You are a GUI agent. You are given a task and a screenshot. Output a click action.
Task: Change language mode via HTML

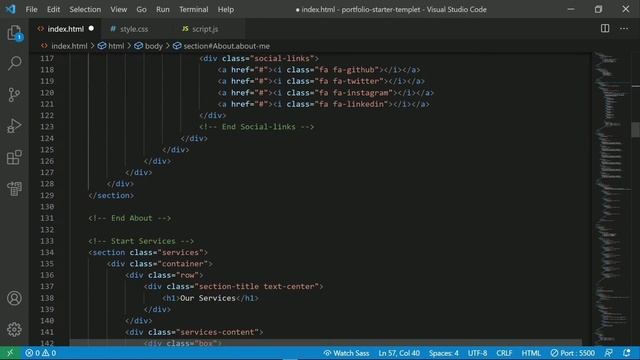[531, 353]
